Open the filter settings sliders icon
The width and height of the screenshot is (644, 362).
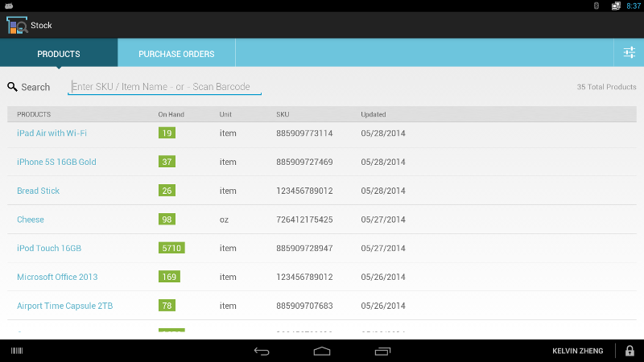630,52
